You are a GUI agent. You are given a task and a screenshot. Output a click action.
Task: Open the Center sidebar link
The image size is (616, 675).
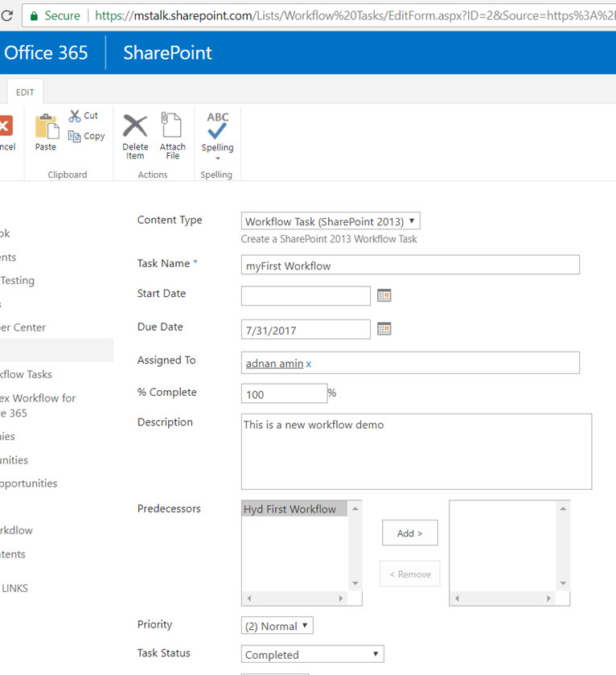[x=23, y=327]
